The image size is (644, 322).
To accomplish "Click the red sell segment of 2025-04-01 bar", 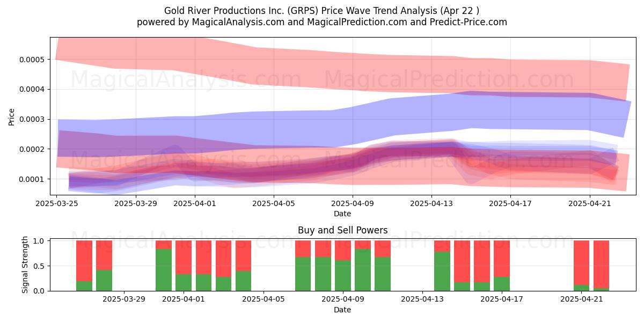I will tap(184, 258).
